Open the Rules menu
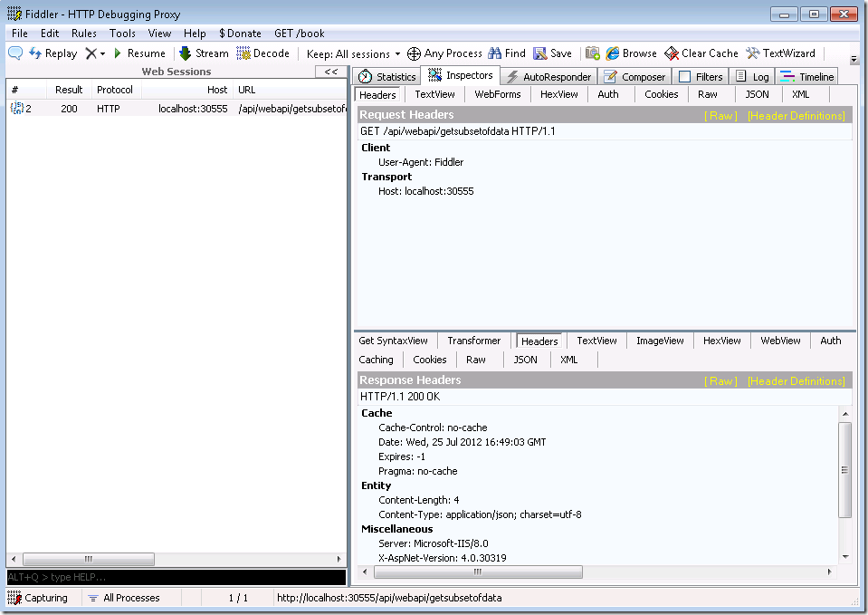Viewport: 868px width, 615px height. coord(84,34)
